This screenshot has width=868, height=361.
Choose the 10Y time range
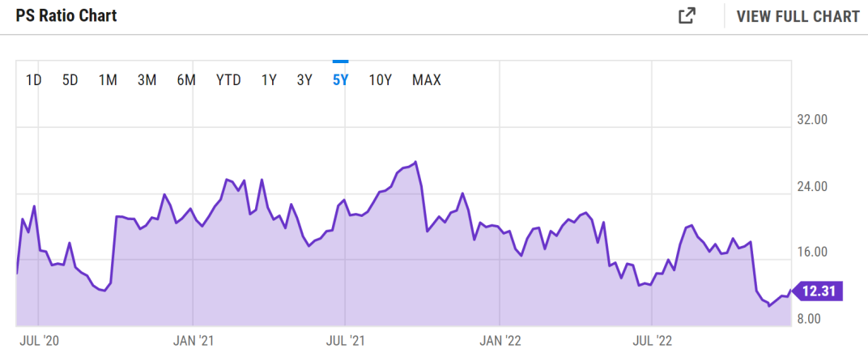381,80
